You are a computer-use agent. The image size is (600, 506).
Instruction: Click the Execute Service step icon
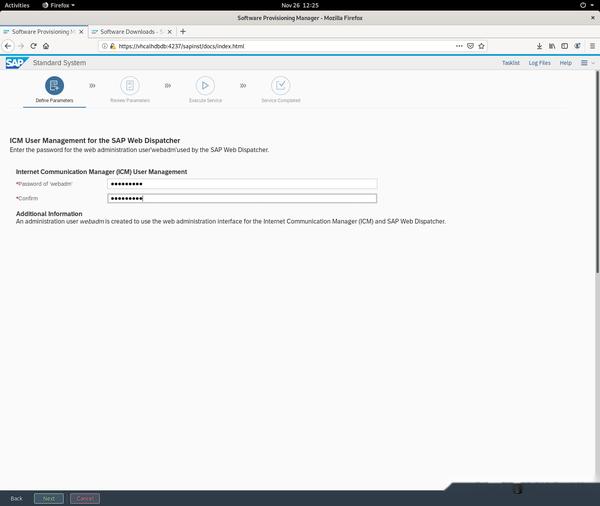(205, 86)
